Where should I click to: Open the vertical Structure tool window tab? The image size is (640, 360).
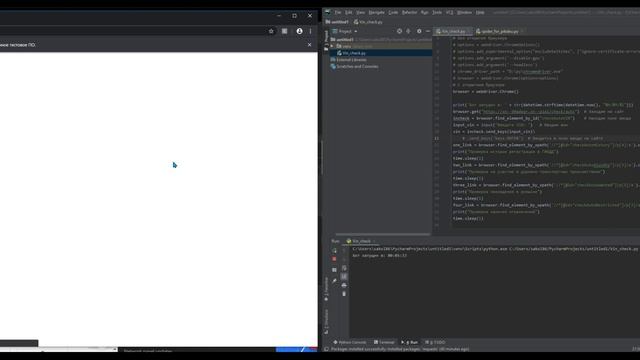tap(326, 322)
